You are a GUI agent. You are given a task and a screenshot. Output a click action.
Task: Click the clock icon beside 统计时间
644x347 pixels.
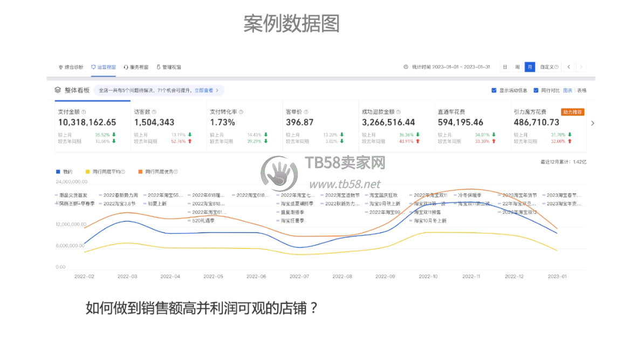[x=406, y=67]
